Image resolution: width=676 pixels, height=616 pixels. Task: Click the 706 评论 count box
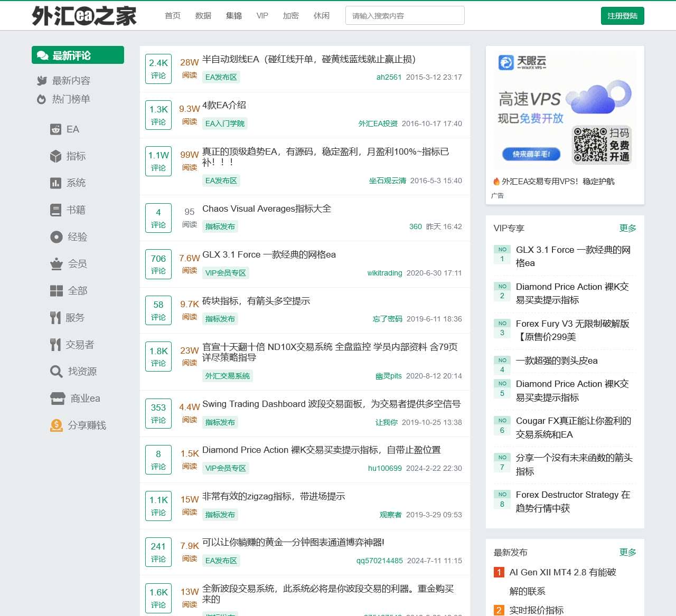click(158, 264)
